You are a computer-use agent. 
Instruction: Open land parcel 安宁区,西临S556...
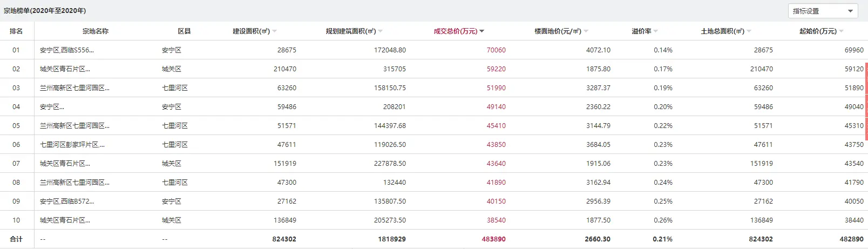pyautogui.click(x=66, y=50)
